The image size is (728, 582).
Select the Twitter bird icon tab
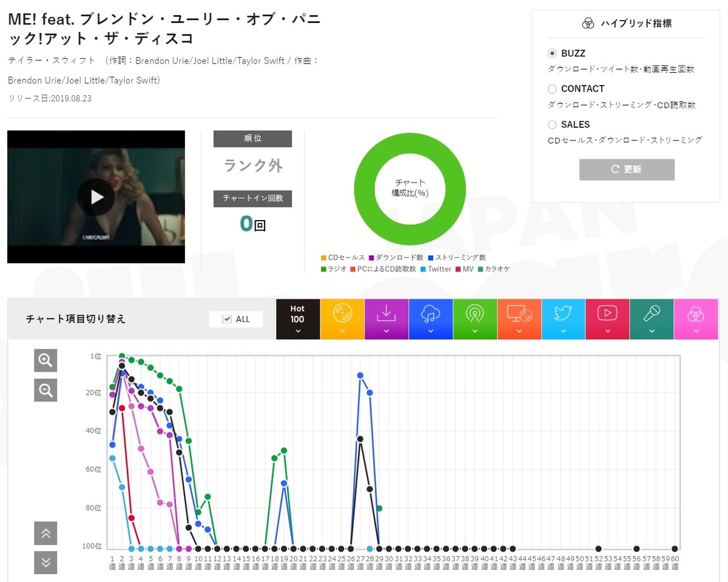point(564,319)
